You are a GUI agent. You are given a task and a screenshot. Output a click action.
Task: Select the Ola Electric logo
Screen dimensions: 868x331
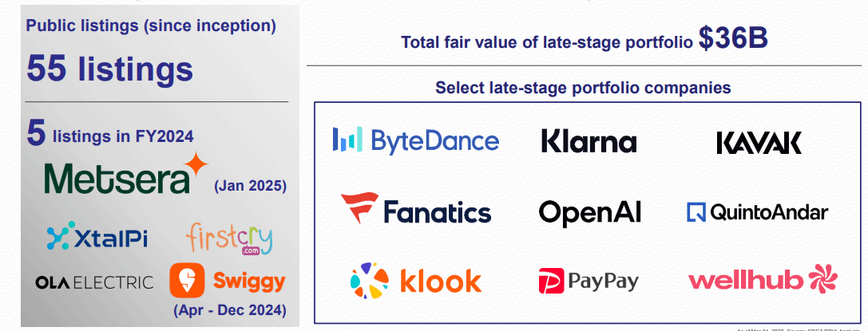pyautogui.click(x=94, y=282)
